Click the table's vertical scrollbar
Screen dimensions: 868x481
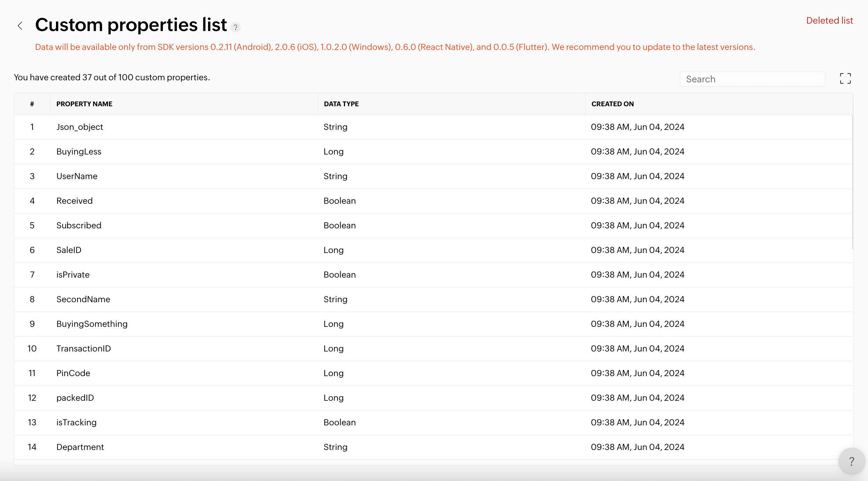click(852, 182)
